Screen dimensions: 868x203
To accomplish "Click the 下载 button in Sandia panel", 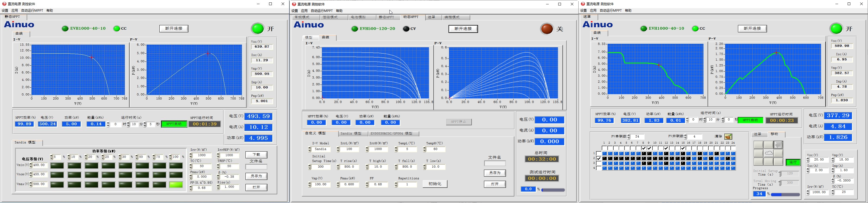I will [256, 155].
